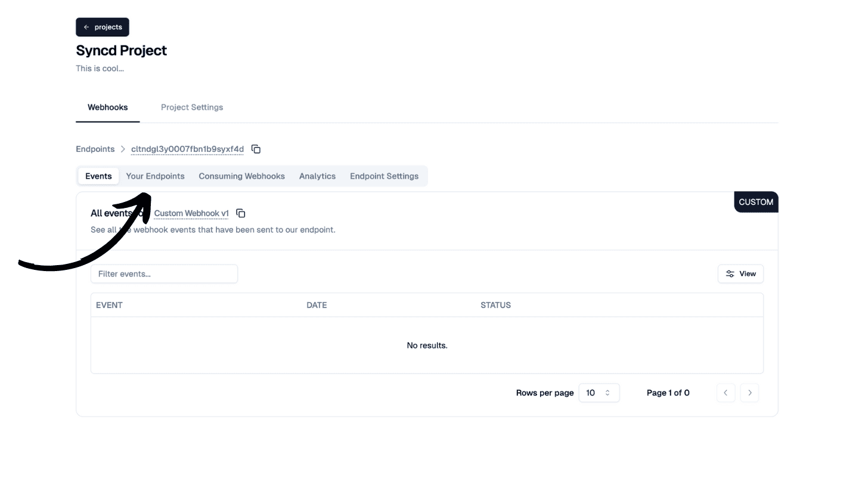Click the CUSTOM badge
Viewport: 856px width, 504px height.
click(755, 202)
